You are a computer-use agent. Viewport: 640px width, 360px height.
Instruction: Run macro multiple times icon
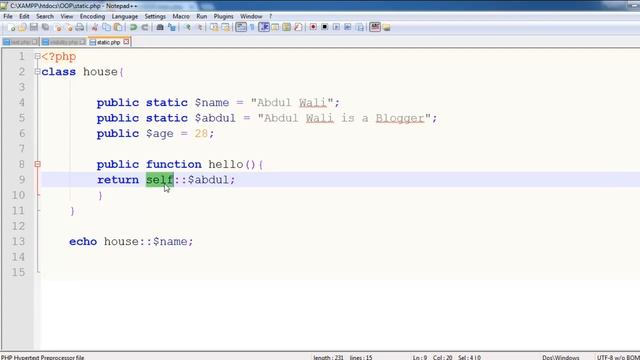[348, 27]
